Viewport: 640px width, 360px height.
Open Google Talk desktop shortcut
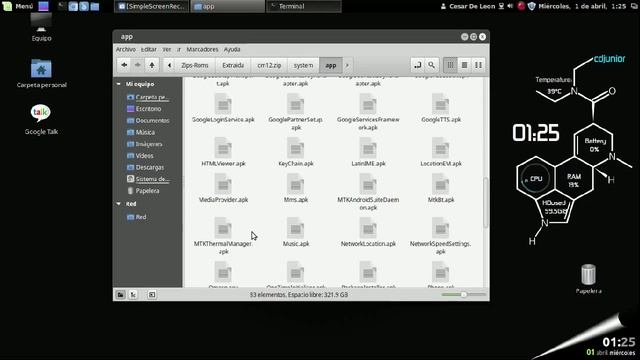point(41,120)
